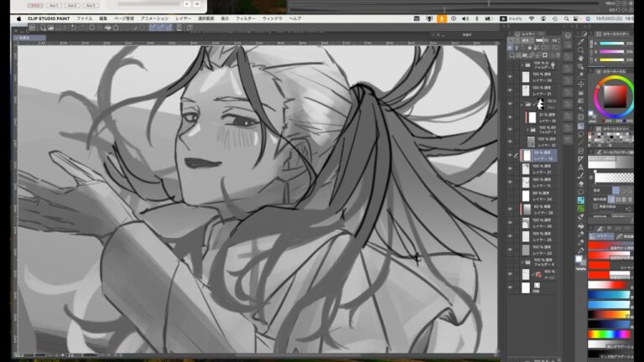Click the main foreground color square

(x=579, y=259)
